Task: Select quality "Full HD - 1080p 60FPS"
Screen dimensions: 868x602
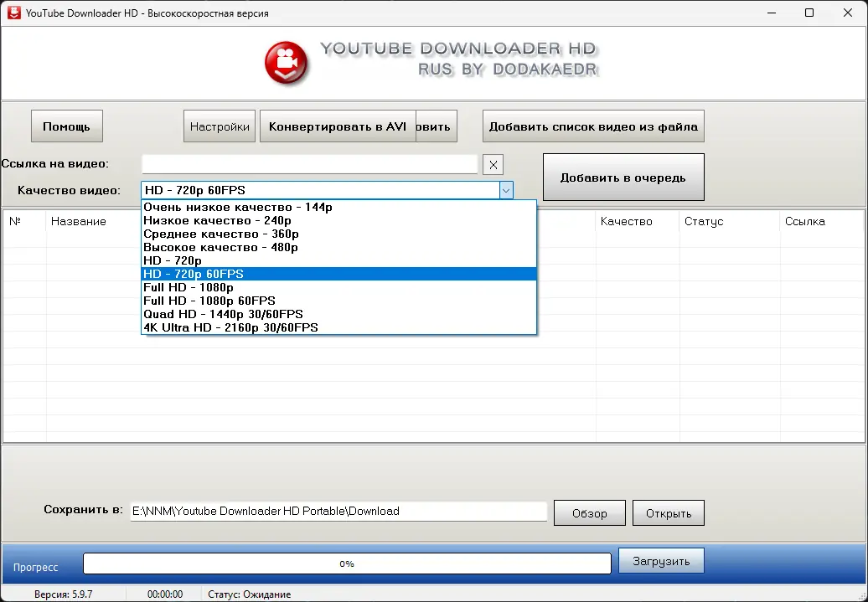Action: (211, 301)
